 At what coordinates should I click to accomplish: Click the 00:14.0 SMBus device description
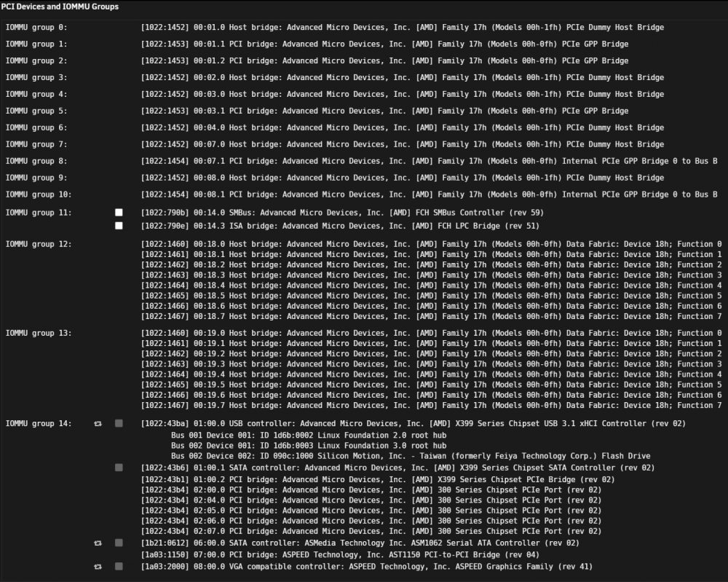[x=343, y=213]
